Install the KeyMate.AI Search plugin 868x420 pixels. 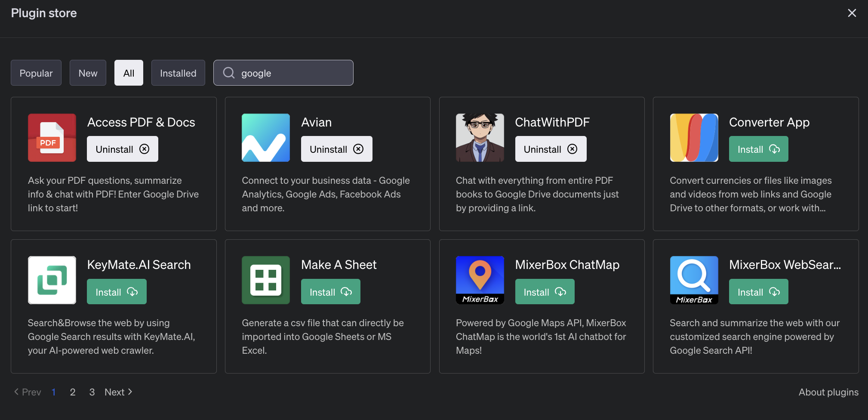click(116, 291)
